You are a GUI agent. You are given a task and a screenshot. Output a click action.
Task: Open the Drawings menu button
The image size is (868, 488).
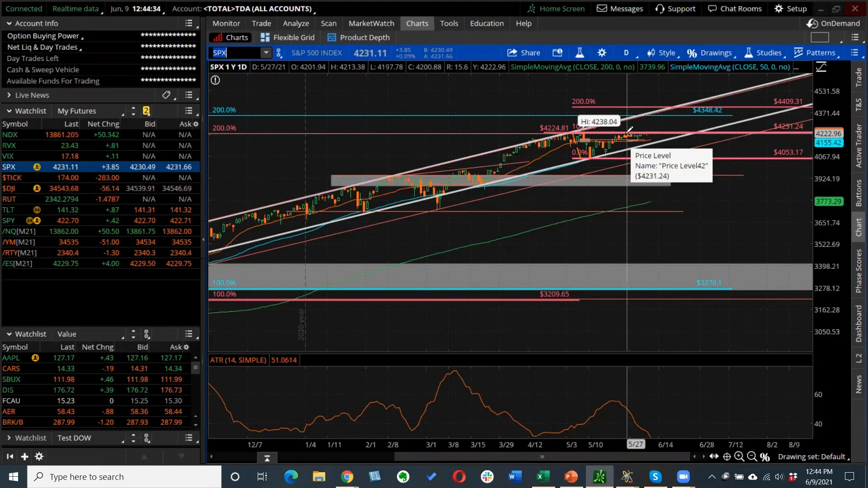tap(711, 53)
